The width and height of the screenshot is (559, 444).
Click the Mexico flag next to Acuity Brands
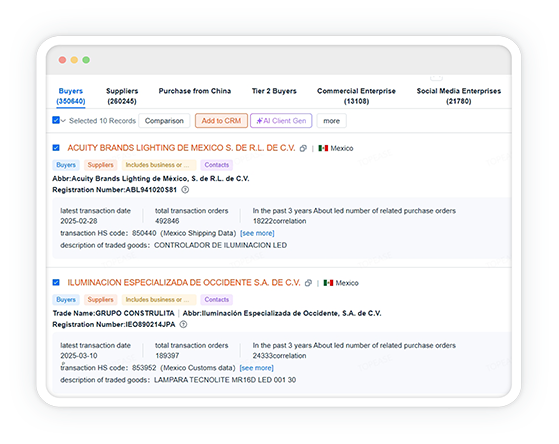click(323, 148)
